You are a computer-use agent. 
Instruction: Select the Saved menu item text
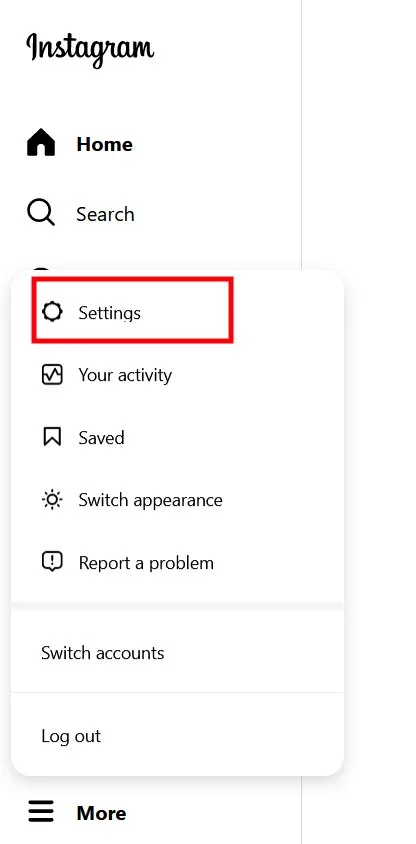[x=101, y=438]
